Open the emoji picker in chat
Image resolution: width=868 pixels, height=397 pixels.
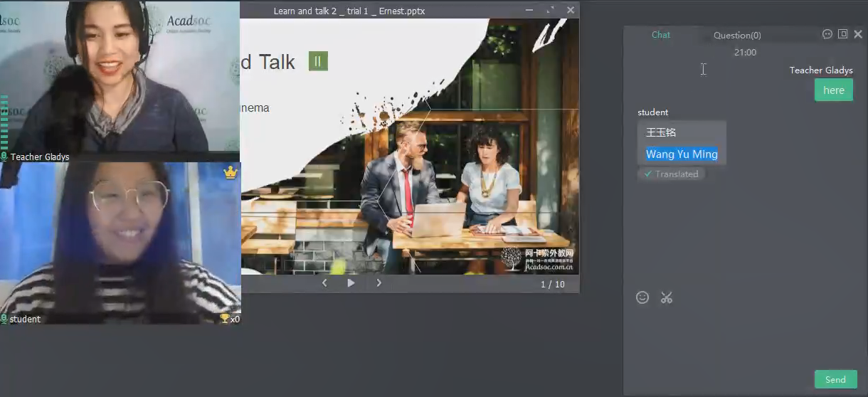point(642,297)
